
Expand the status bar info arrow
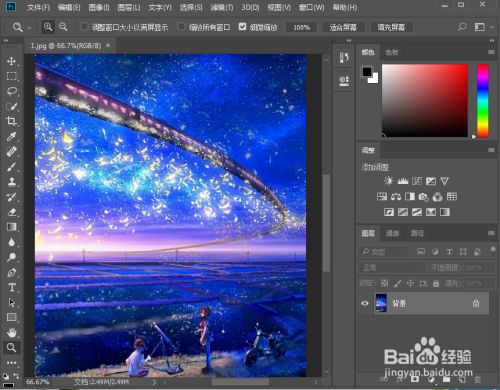pos(154,382)
